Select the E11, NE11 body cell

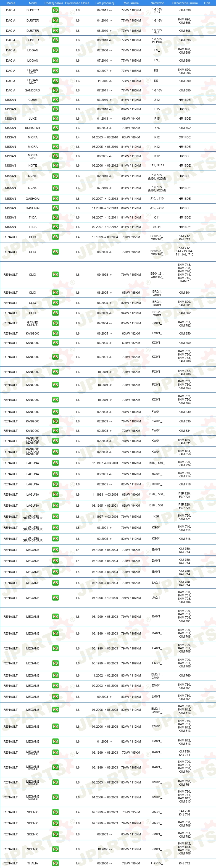coord(157,166)
